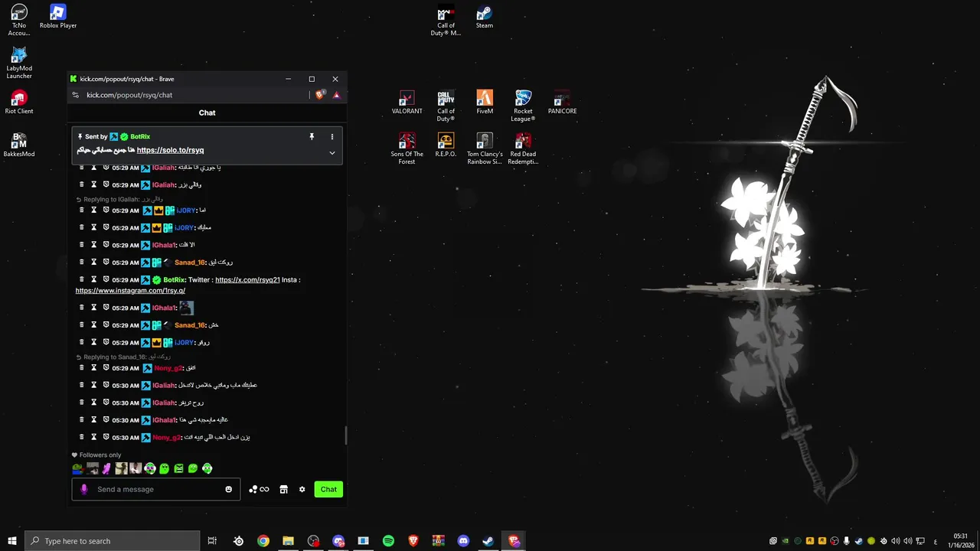This screenshot has height=551, width=980.
Task: Select the PANICORE desktop icon
Action: point(562,103)
